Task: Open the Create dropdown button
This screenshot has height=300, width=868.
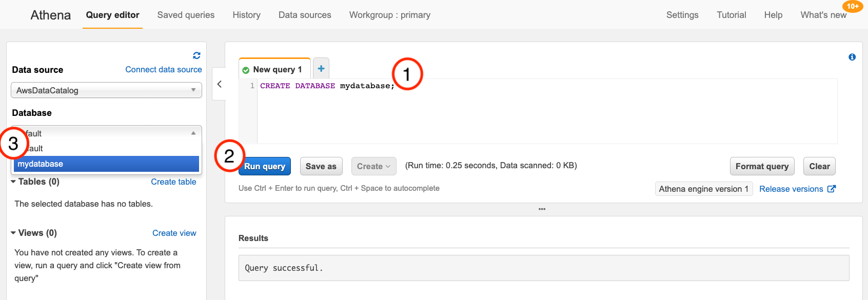Action: pyautogui.click(x=373, y=166)
